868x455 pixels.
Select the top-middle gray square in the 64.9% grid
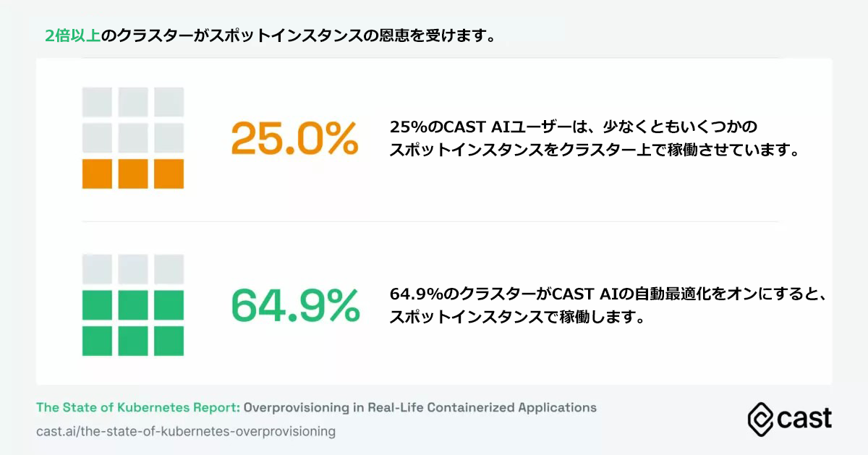(133, 269)
